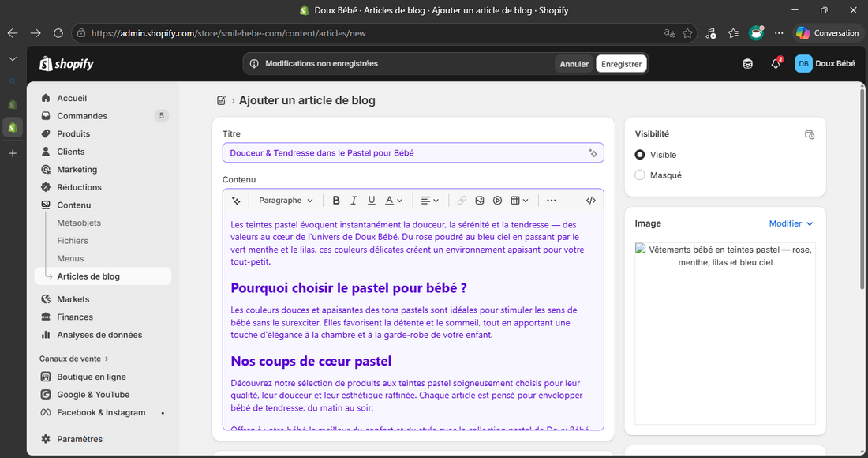Screen dimensions: 868x458
Task: Show HTML code view
Action: [591, 201]
